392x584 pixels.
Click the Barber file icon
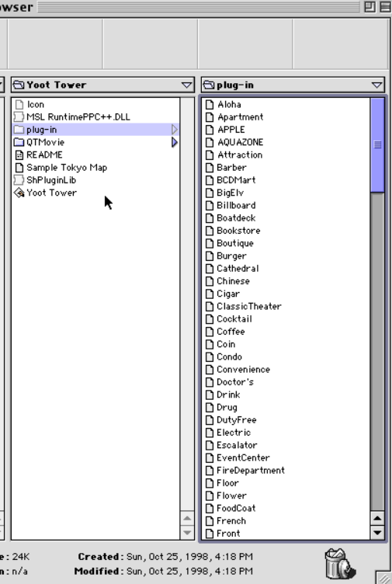coord(210,167)
